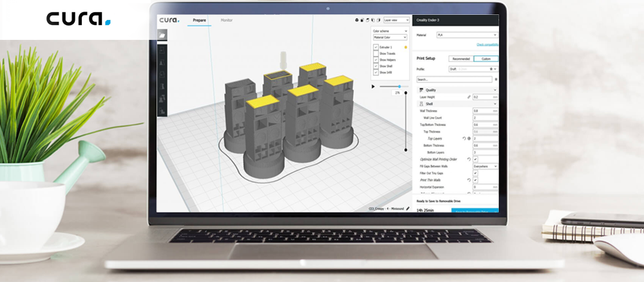This screenshot has height=282, width=644.
Task: Click the Bottom Layers value field
Action: 486,153
